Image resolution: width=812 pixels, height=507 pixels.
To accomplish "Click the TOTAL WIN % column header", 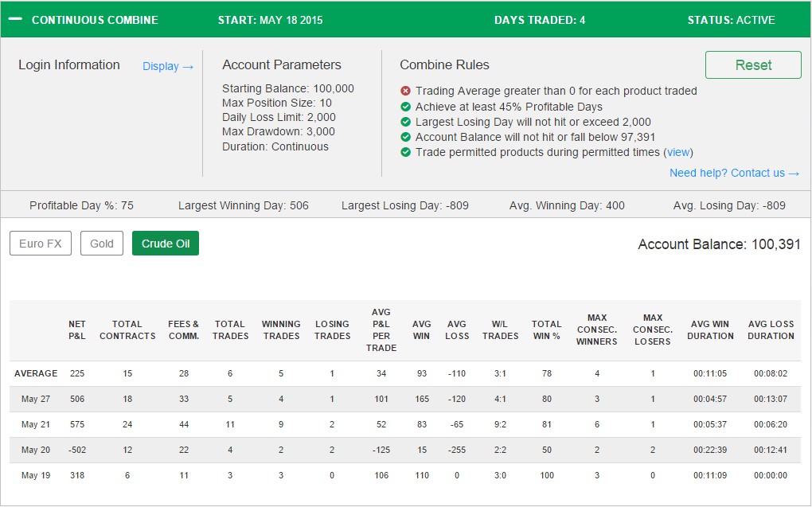I will pos(546,330).
